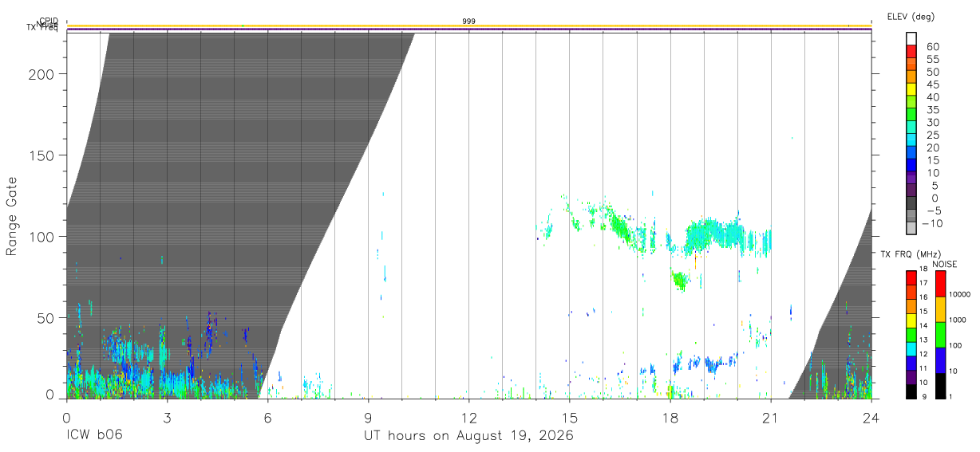This screenshot has height=452, width=980.
Task: Click the "14" label on TX FRQ colorbar
Action: [x=925, y=326]
